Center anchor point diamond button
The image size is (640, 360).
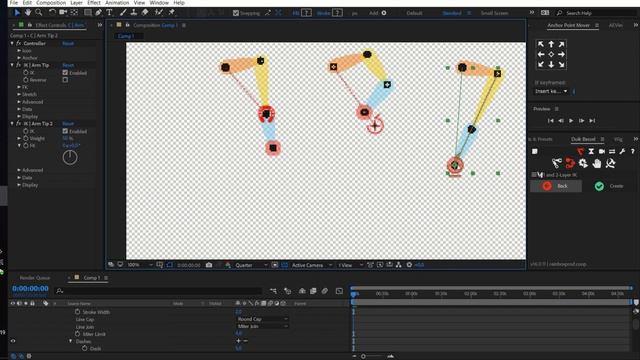[x=551, y=54]
